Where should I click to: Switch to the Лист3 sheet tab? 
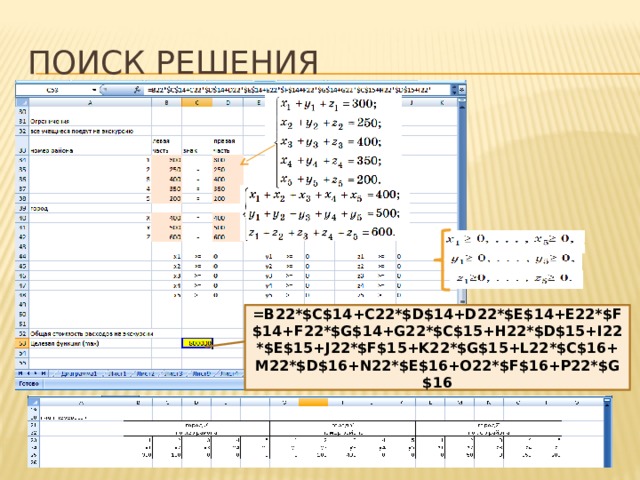coord(173,373)
